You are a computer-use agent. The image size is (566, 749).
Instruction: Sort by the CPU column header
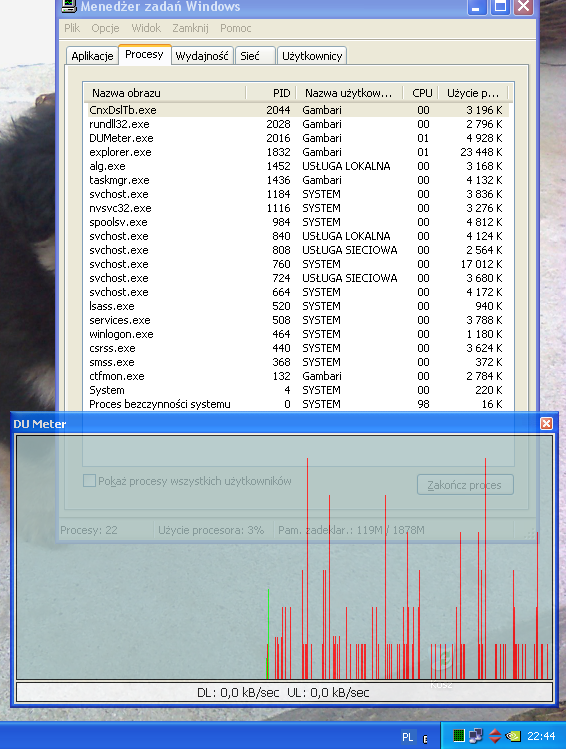click(x=422, y=93)
